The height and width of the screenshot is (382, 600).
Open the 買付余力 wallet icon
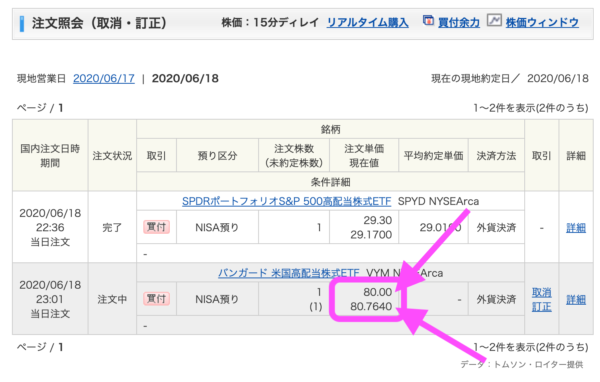(428, 20)
